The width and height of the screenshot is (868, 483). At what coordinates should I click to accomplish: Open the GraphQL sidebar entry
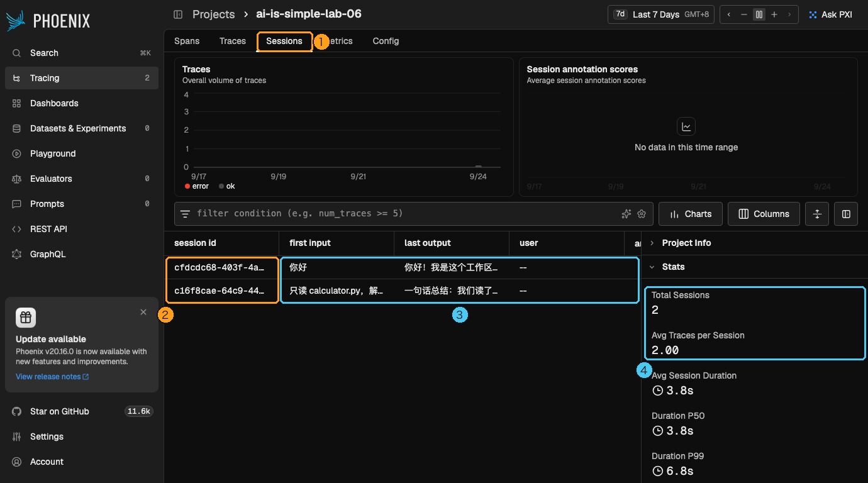[x=82, y=254]
